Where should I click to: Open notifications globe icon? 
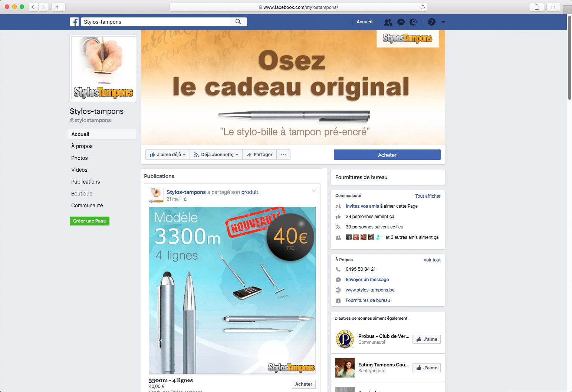click(413, 22)
